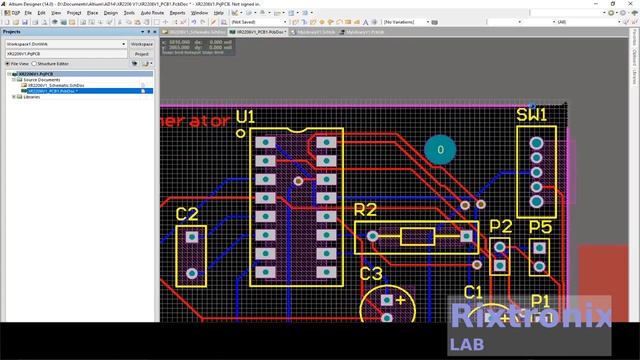Click the Save floppy disk icon
This screenshot has height=360, width=640.
click(25, 22)
